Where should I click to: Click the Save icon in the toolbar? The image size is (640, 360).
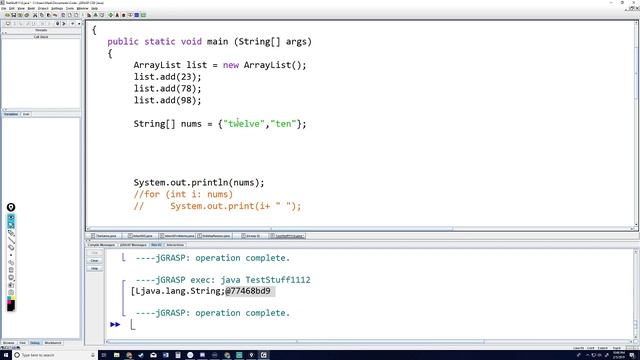coord(13,15)
